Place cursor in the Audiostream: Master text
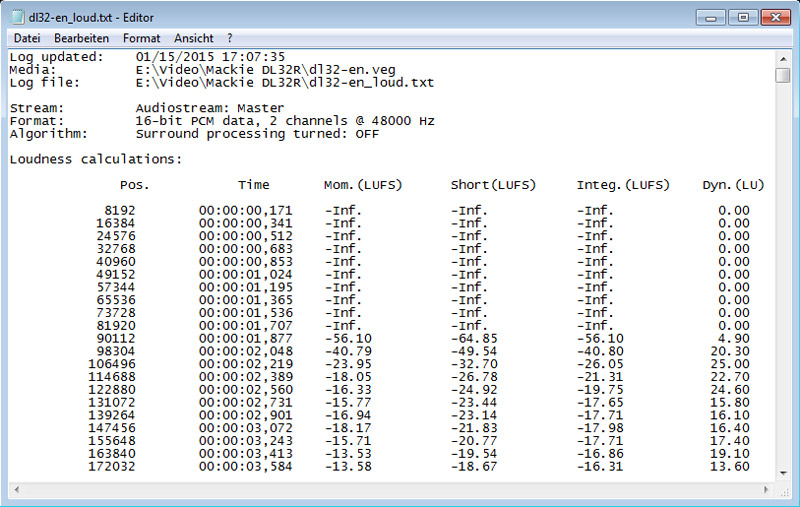800x507 pixels. pos(209,108)
